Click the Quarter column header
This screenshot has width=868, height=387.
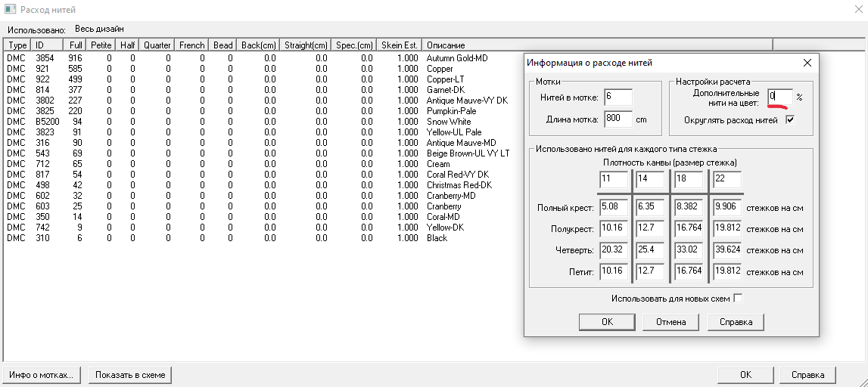157,45
